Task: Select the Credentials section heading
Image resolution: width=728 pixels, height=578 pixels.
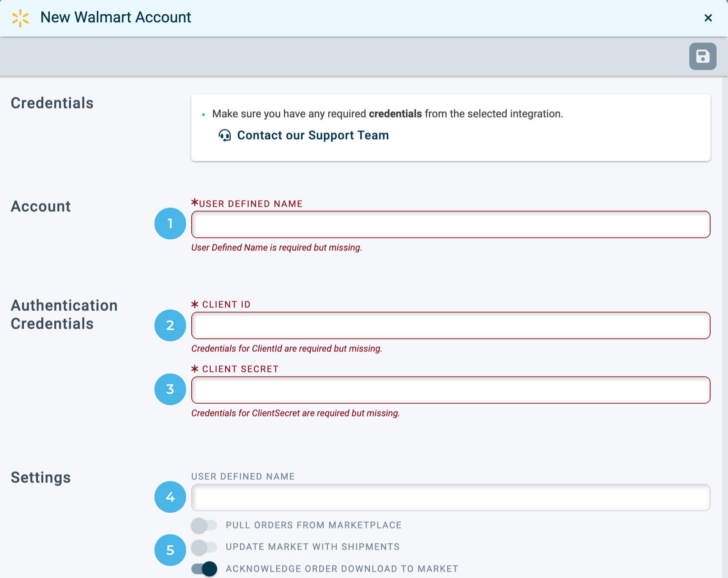Action: click(52, 103)
